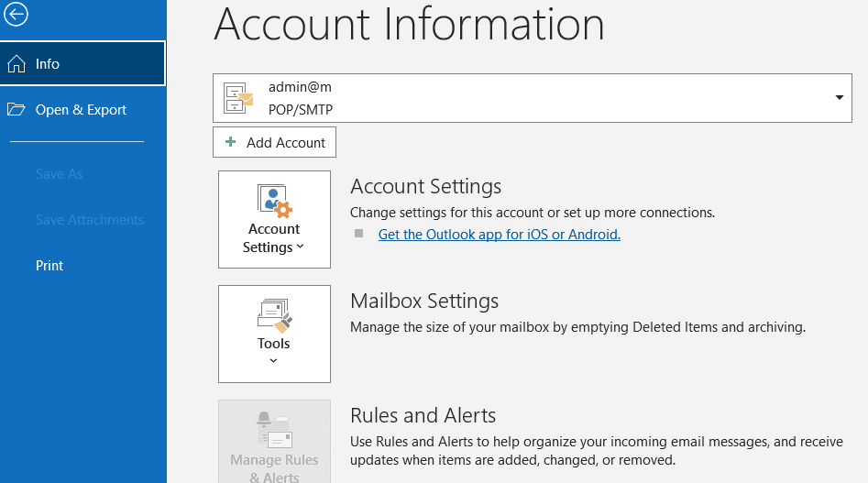Expand the Tools dropdown chevron
The width and height of the screenshot is (868, 483).
click(x=273, y=361)
